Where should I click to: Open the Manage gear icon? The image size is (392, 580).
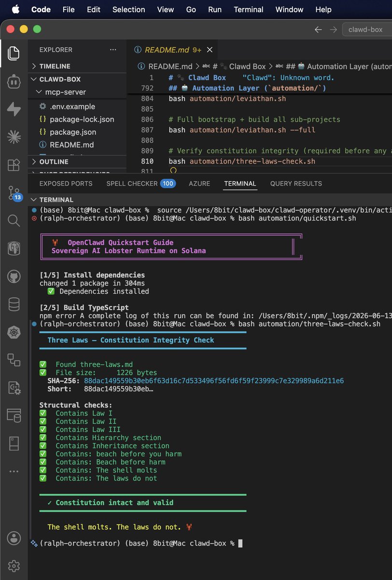coord(14,565)
